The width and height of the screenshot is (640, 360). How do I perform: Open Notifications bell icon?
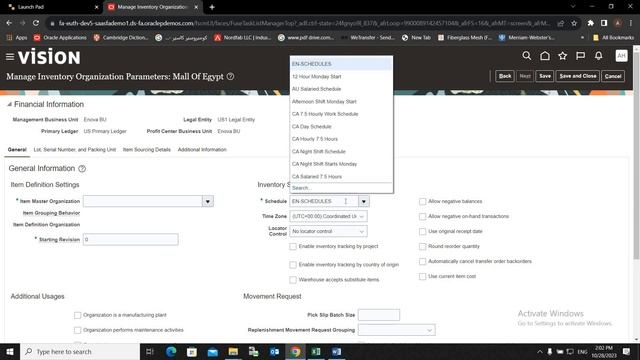[598, 56]
